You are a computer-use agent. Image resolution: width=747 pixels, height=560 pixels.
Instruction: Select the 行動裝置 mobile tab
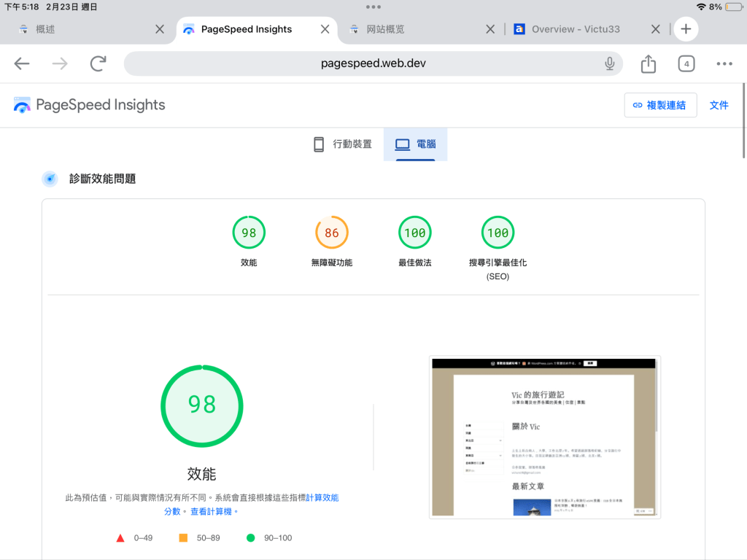(342, 144)
